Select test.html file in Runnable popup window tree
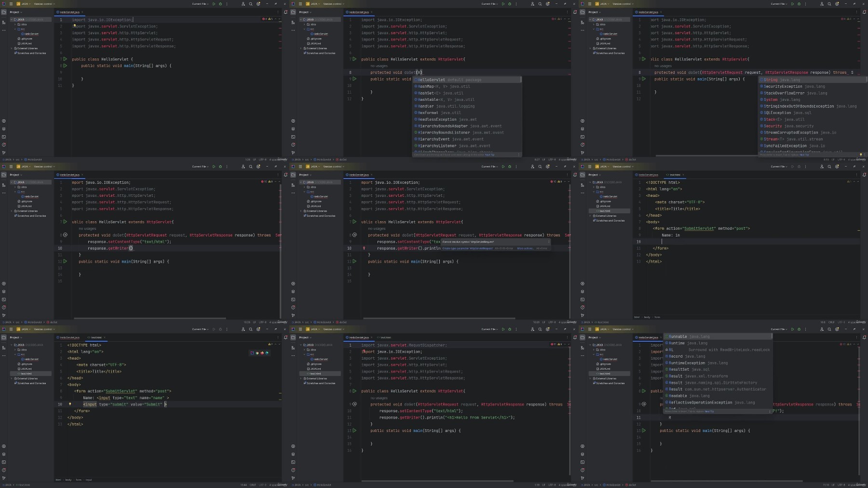This screenshot has height=488, width=868. coord(610,374)
